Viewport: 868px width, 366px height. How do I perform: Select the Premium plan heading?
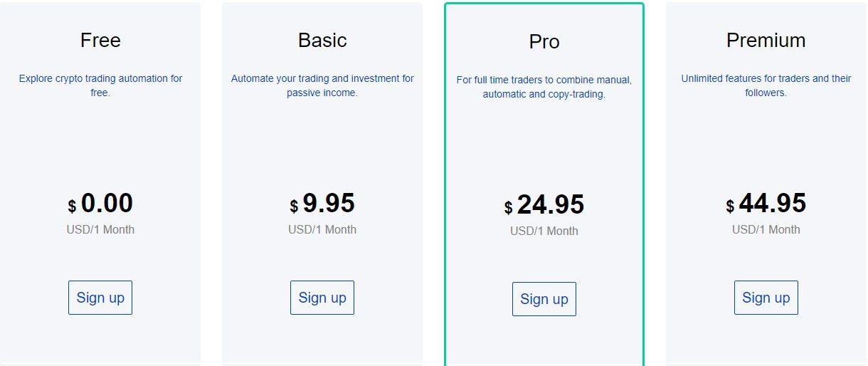pyautogui.click(x=766, y=40)
